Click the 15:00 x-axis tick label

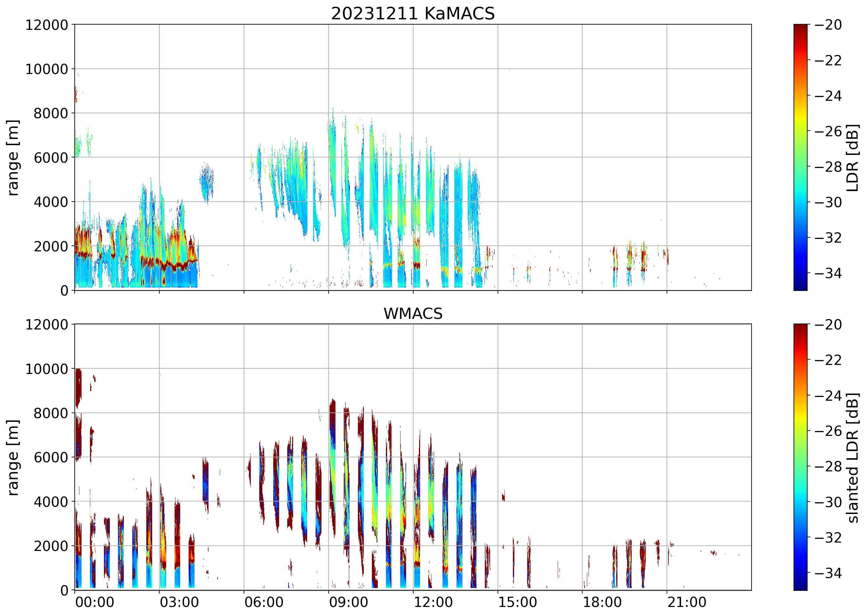coord(518,602)
